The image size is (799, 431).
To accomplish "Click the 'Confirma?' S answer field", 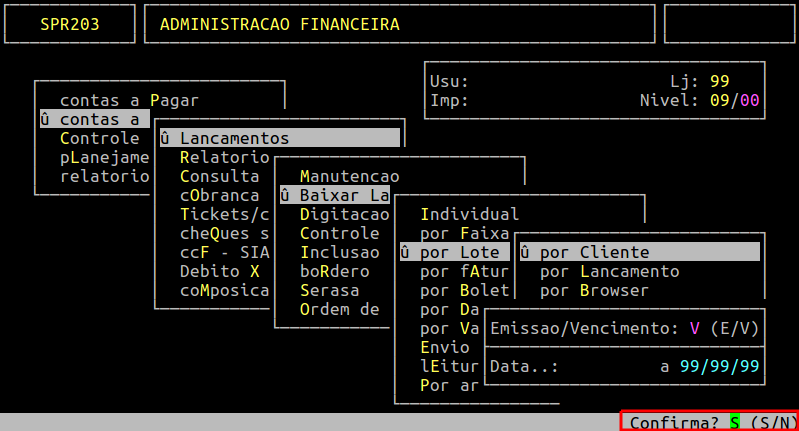I will pyautogui.click(x=734, y=422).
